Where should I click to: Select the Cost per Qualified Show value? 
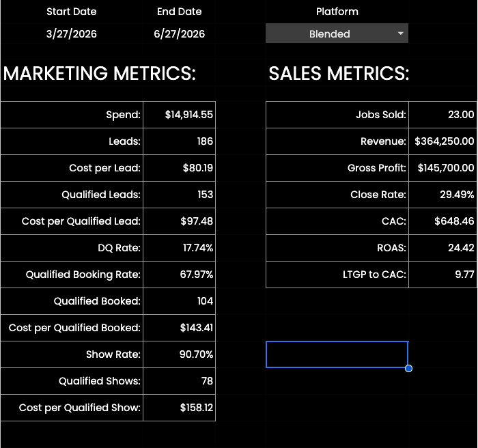[x=179, y=408]
